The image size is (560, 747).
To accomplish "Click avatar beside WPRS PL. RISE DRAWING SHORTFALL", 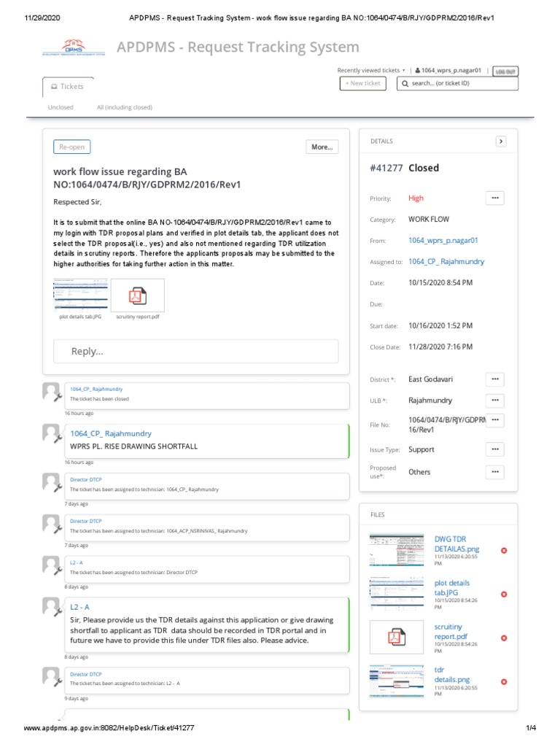I will click(x=52, y=434).
